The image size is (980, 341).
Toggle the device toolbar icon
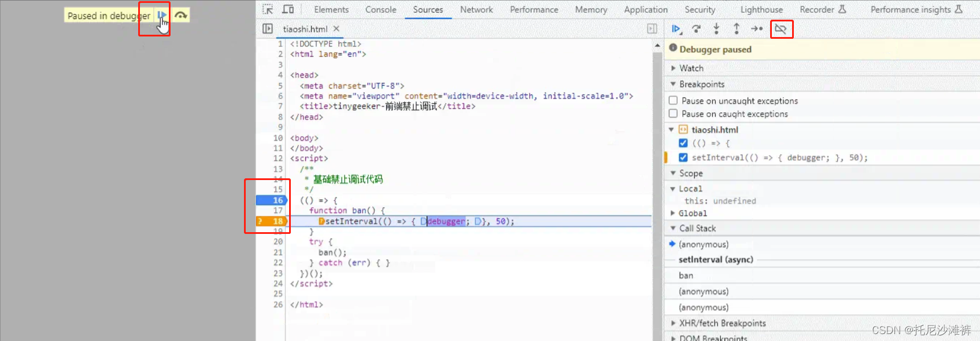[288, 9]
